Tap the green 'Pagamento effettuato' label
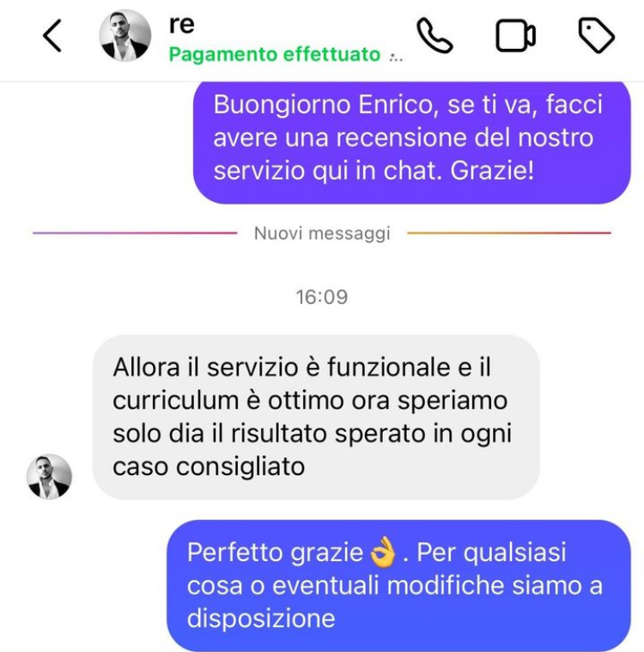 coord(275,54)
